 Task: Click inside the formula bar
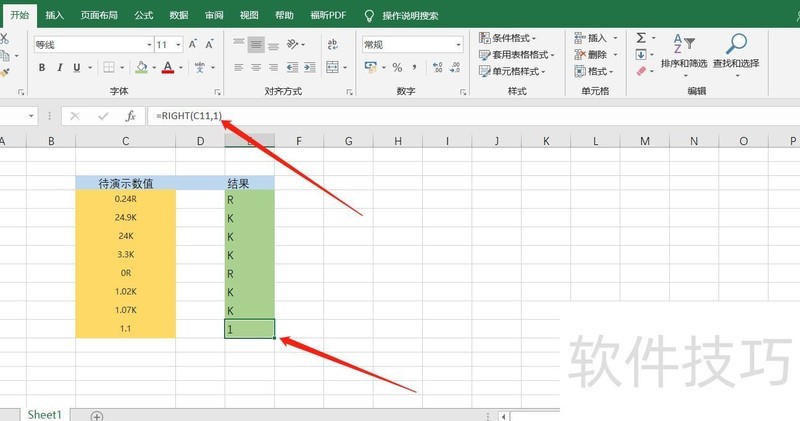[473, 116]
